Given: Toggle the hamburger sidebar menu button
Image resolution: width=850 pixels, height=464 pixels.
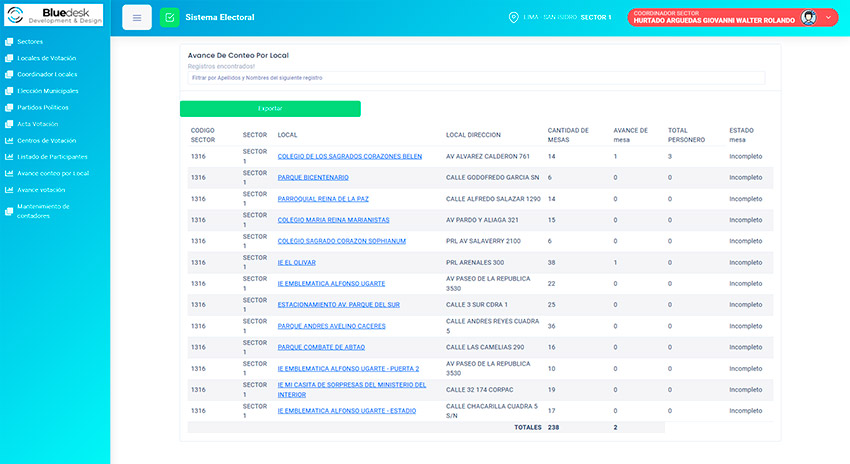Looking at the screenshot, I should point(137,18).
